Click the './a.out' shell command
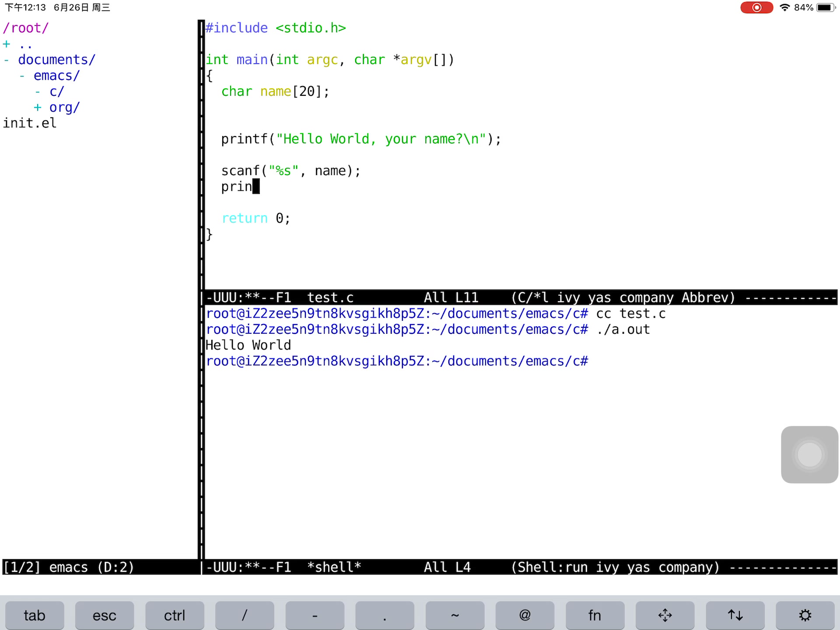 tap(623, 329)
